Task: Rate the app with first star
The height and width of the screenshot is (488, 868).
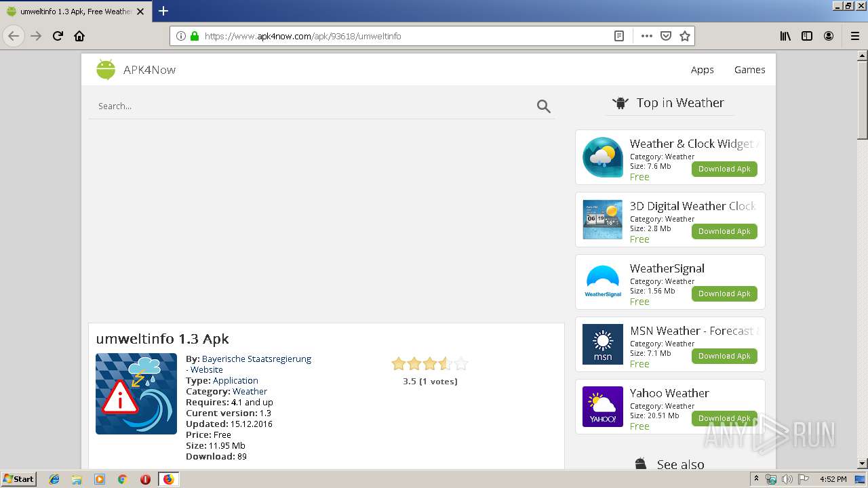Action: pyautogui.click(x=399, y=364)
